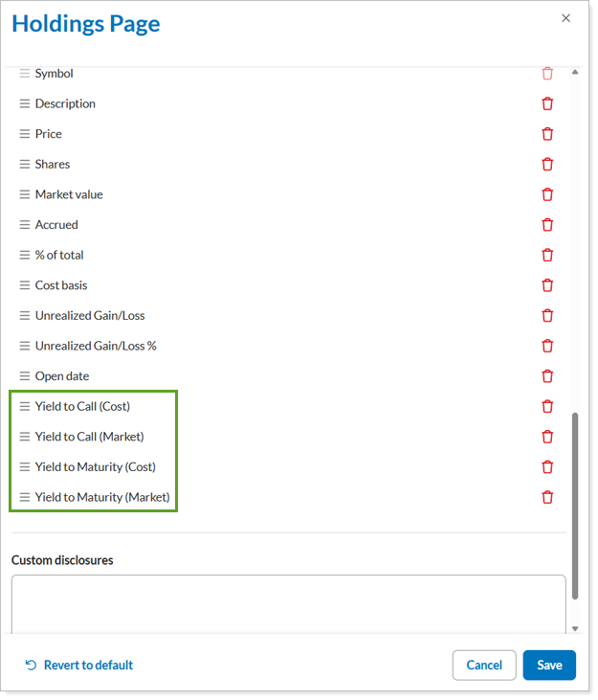Save the Holdings Page settings

pos(549,665)
